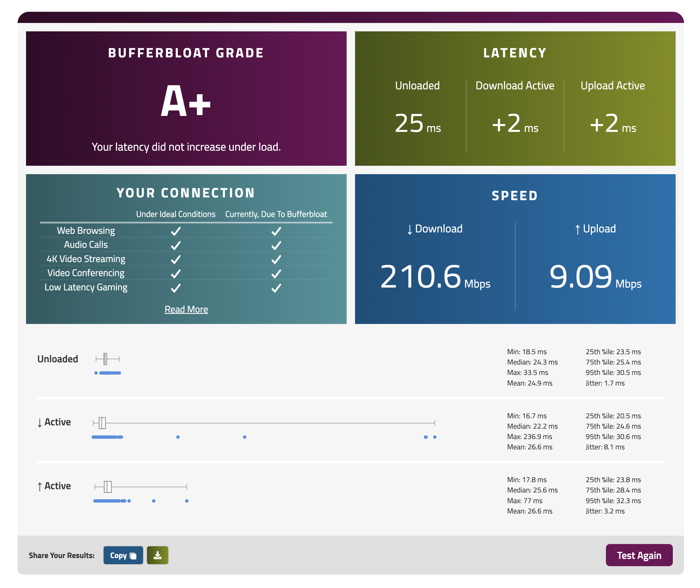Click Audio Calls bufferbloat checkmark
Viewport: 700px width, 588px height.
pos(276,245)
